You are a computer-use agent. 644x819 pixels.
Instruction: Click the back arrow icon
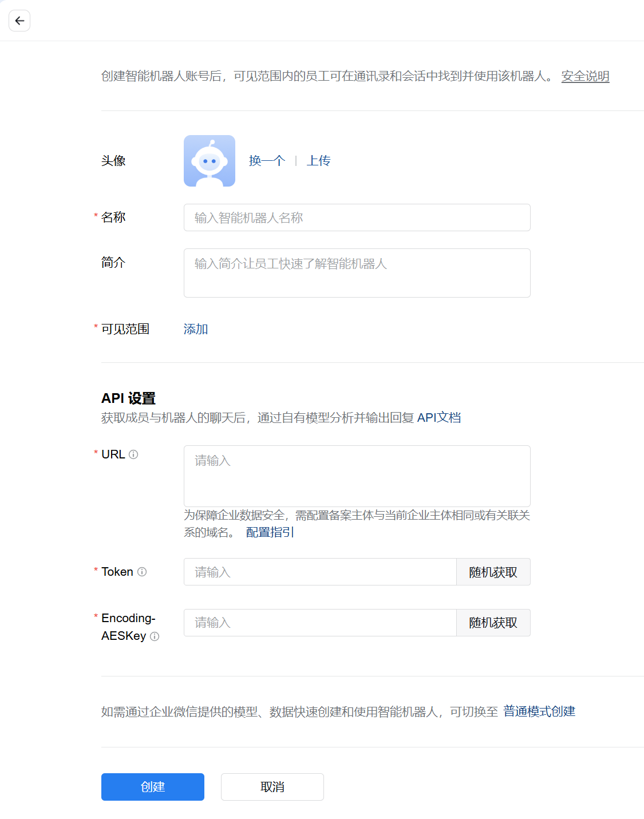19,21
